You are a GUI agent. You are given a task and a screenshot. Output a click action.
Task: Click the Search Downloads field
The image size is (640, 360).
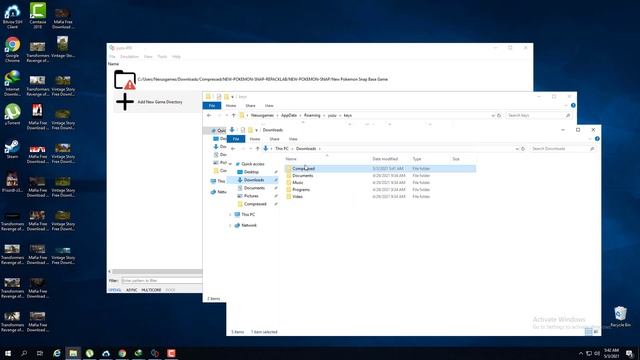point(562,149)
